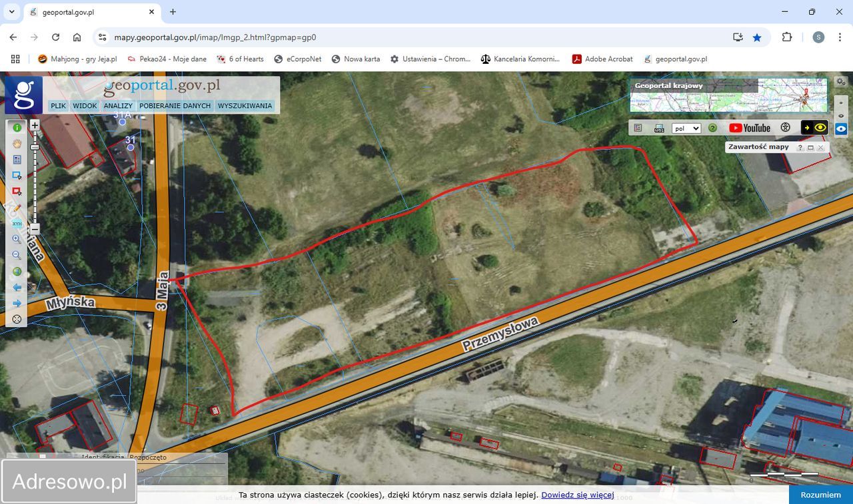Click the install app icon in address bar
Image resolution: width=853 pixels, height=504 pixels.
tap(738, 37)
